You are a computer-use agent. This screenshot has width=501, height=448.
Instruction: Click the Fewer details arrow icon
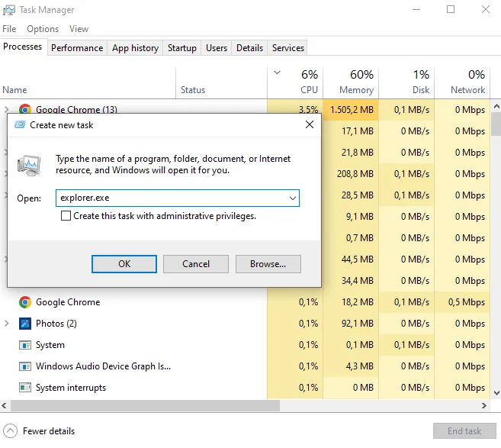10,431
